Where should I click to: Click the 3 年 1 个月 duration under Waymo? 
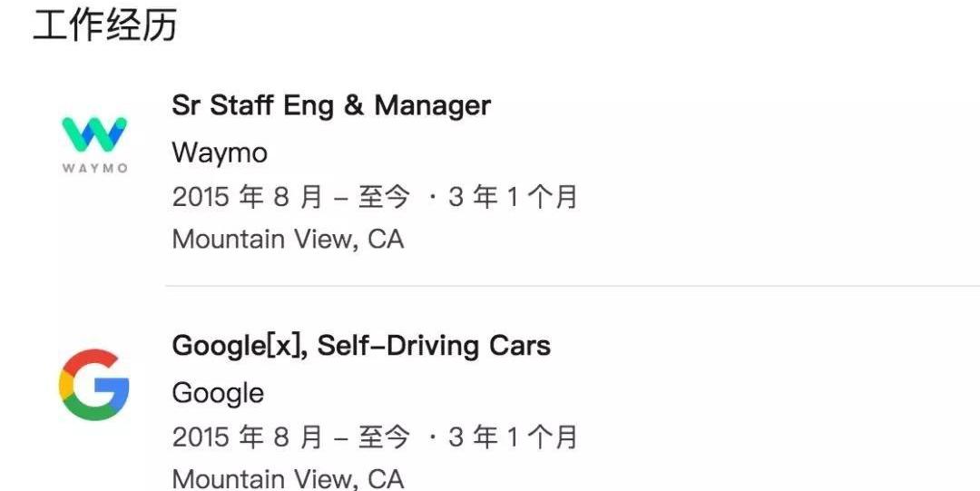[513, 197]
